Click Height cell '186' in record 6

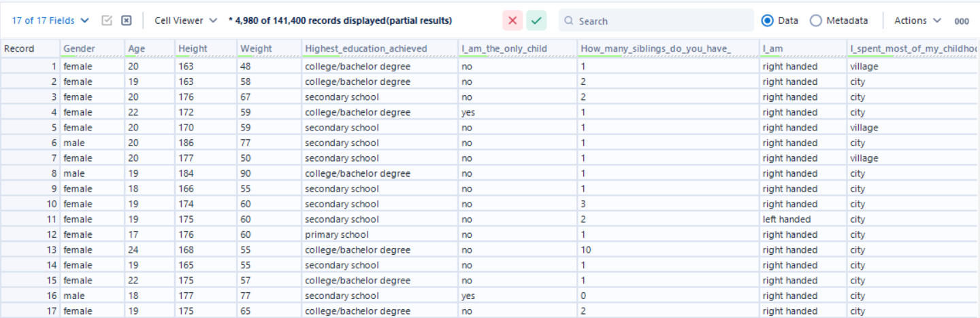click(205, 143)
